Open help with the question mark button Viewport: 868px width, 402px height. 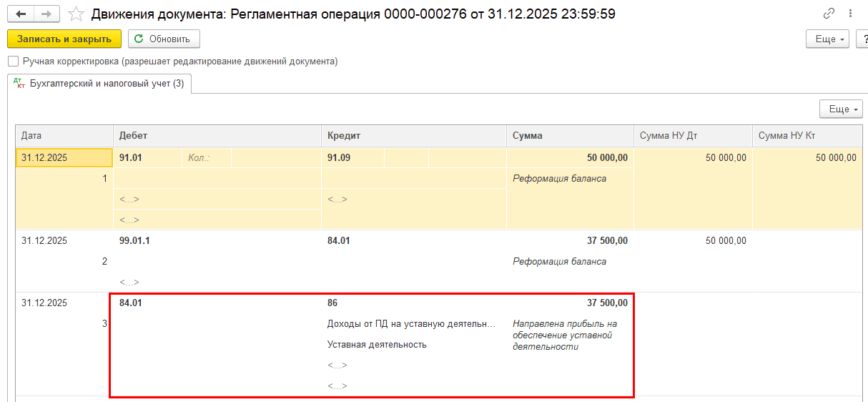(x=862, y=39)
